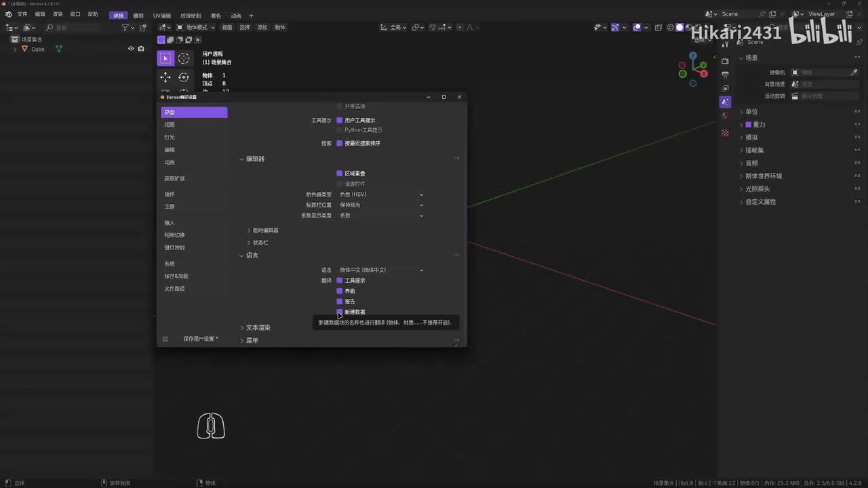Uncheck 工具提示 translation checkbox
The height and width of the screenshot is (488, 868).
tap(340, 281)
